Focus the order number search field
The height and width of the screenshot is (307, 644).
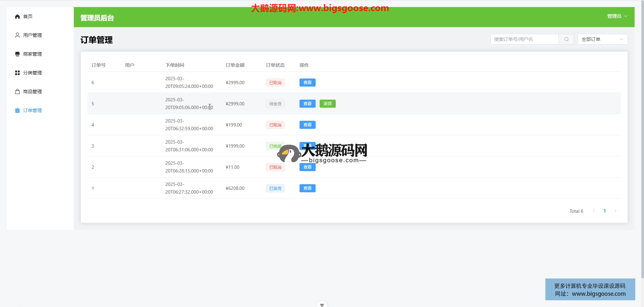(524, 39)
